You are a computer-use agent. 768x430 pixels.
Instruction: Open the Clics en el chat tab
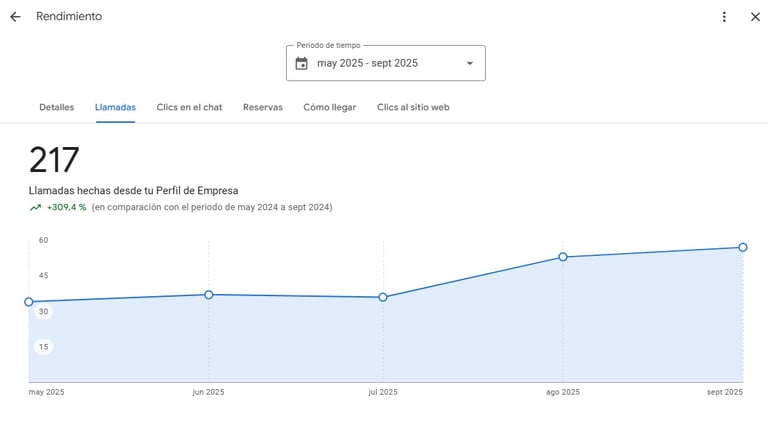[x=189, y=107]
